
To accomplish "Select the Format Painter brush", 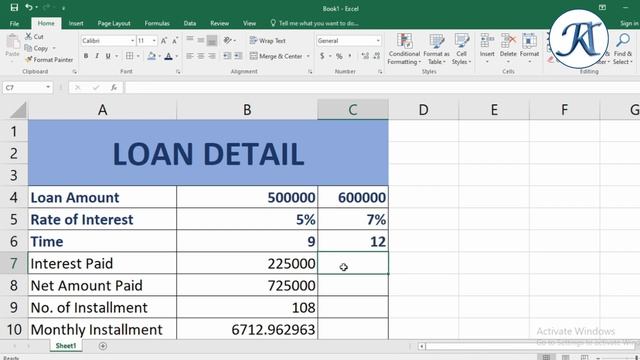I will (x=29, y=60).
